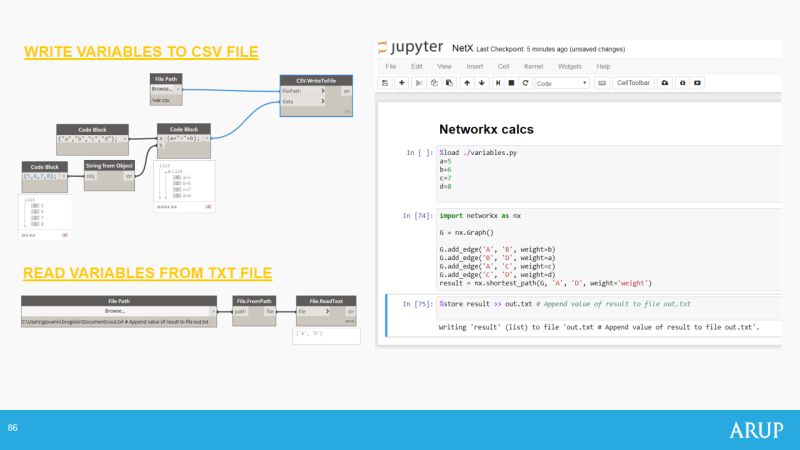The width and height of the screenshot is (800, 450).
Task: Click the cloud upload icon in Jupyter toolbar
Action: tap(665, 83)
